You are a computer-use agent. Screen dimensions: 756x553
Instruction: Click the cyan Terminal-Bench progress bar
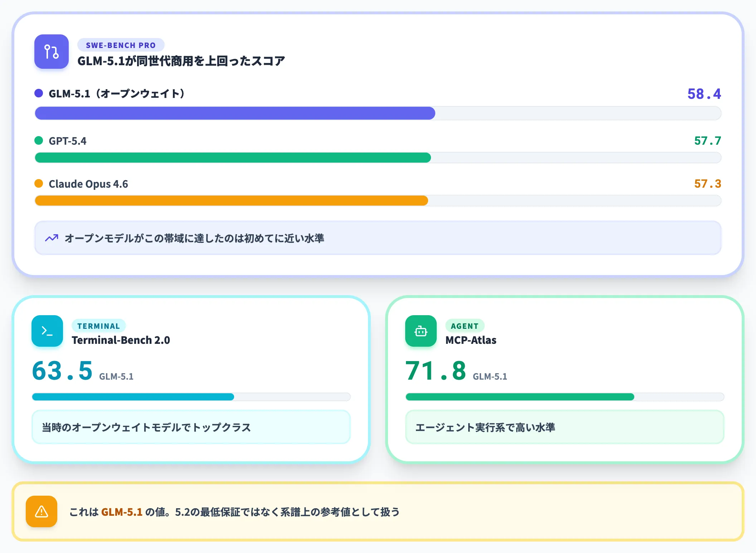tap(133, 397)
